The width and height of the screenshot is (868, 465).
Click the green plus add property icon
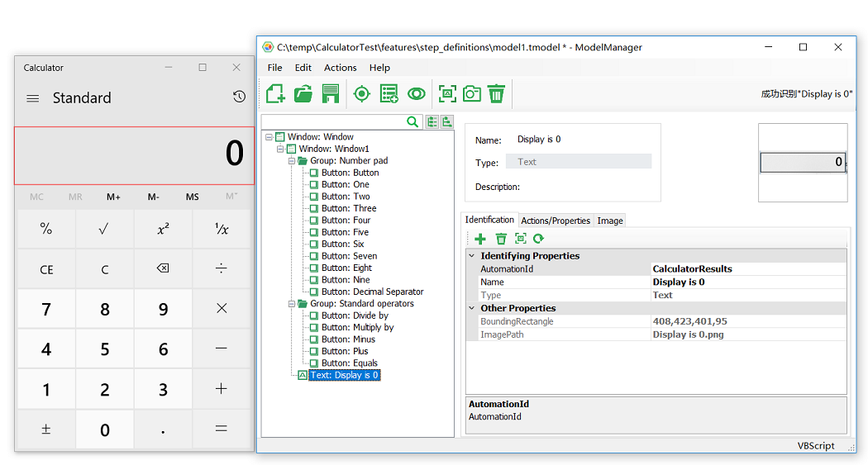click(x=479, y=239)
